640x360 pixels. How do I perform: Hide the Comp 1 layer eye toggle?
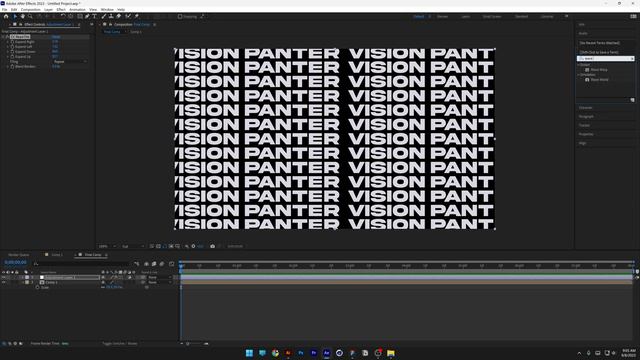point(4,282)
